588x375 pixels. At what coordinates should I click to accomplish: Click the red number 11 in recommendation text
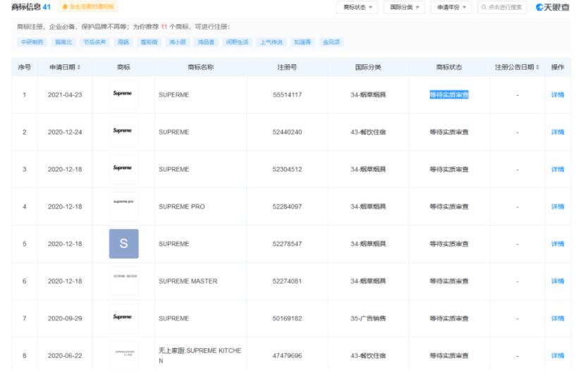(x=164, y=27)
